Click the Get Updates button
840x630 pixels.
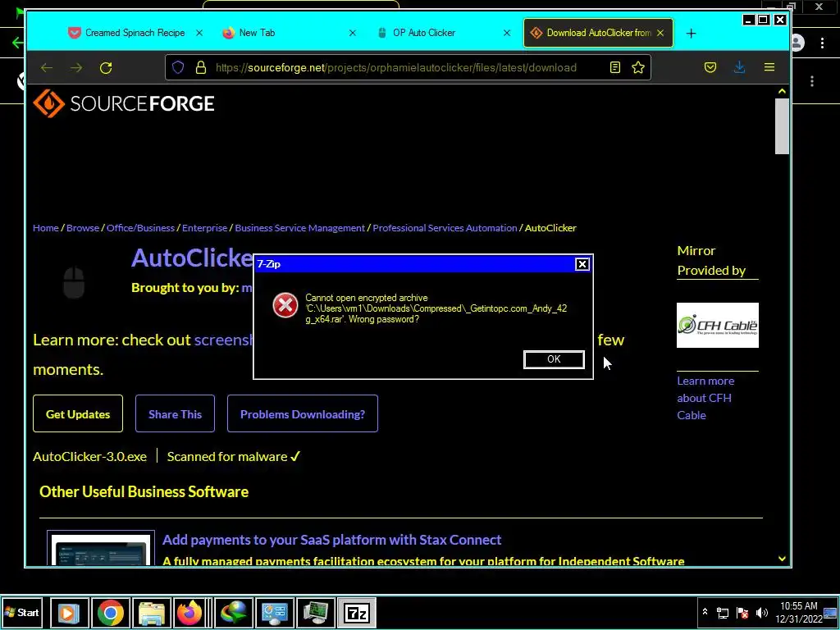78,413
